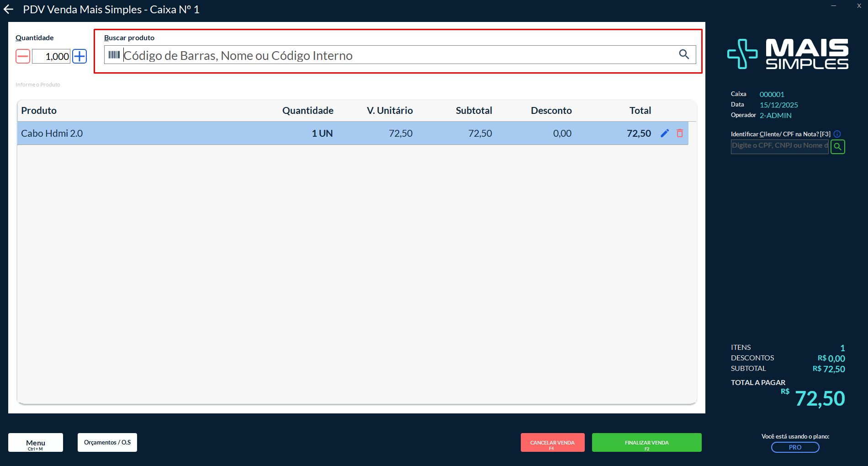Click the Produto column header
Viewport: 868px width, 466px height.
pos(39,111)
